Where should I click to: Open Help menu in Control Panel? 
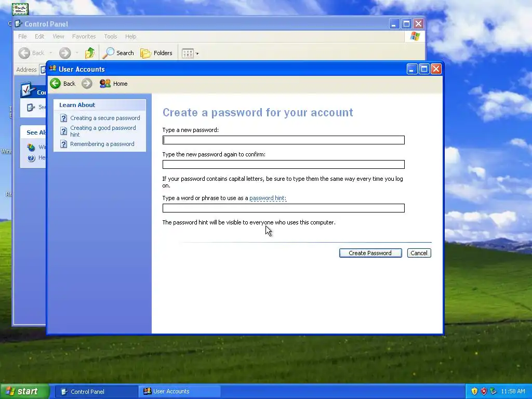pos(130,36)
